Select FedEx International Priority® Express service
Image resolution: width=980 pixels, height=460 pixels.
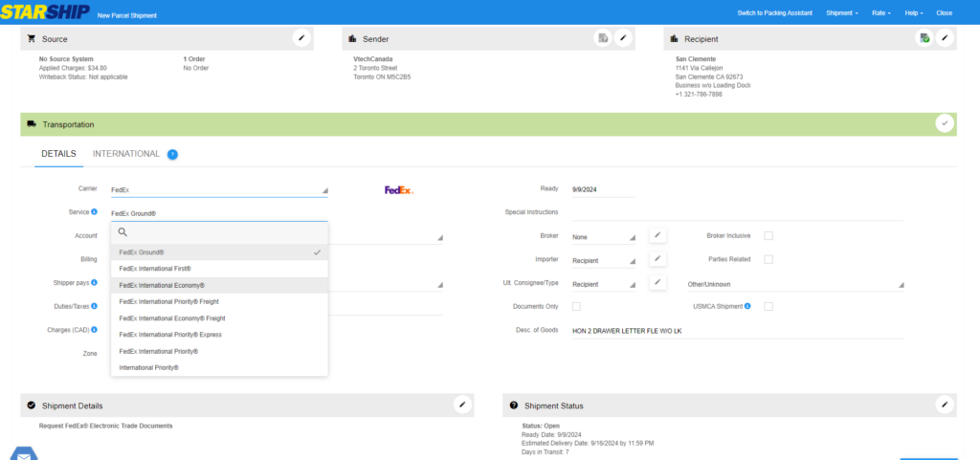tap(219, 335)
